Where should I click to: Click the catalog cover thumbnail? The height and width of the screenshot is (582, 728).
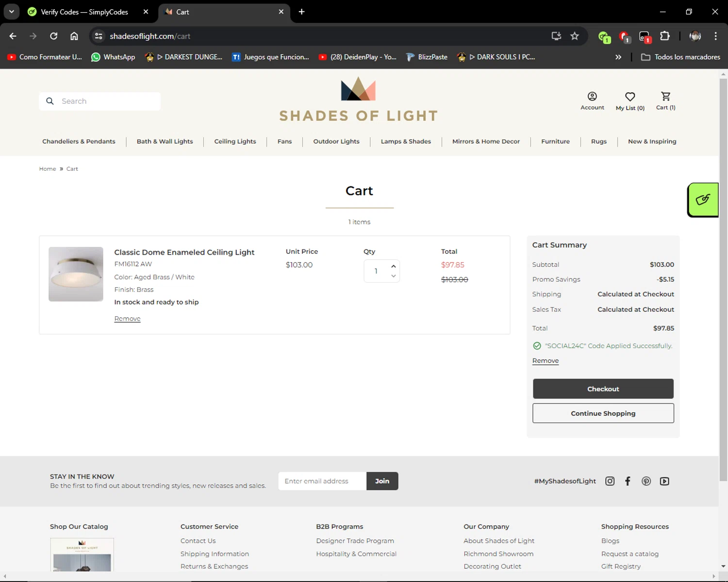[x=82, y=554]
